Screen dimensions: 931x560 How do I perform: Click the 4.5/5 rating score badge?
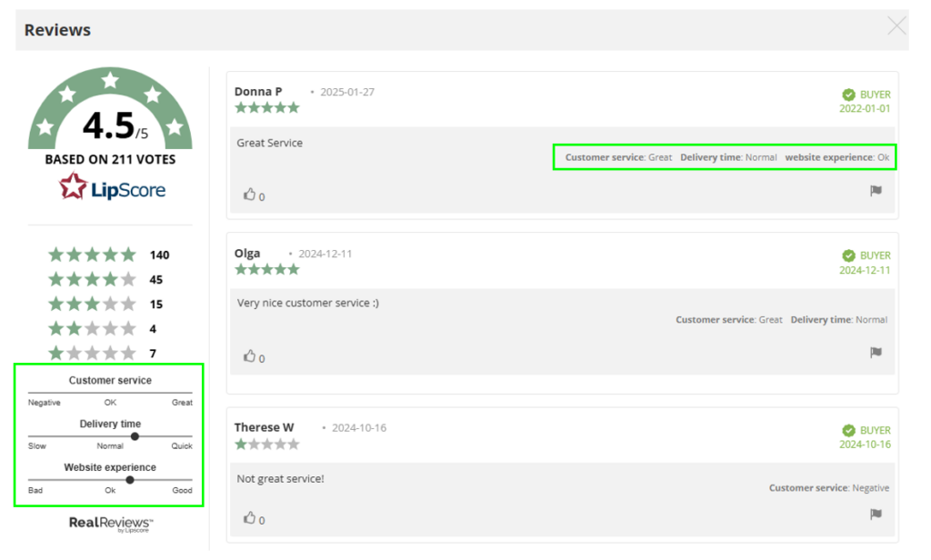tap(110, 125)
